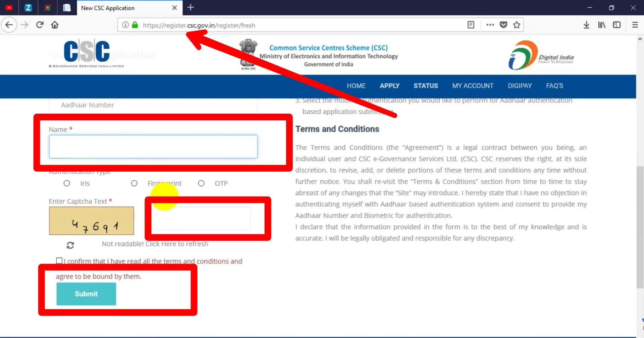This screenshot has height=338, width=644.
Task: Go forward to next page
Action: (24, 25)
